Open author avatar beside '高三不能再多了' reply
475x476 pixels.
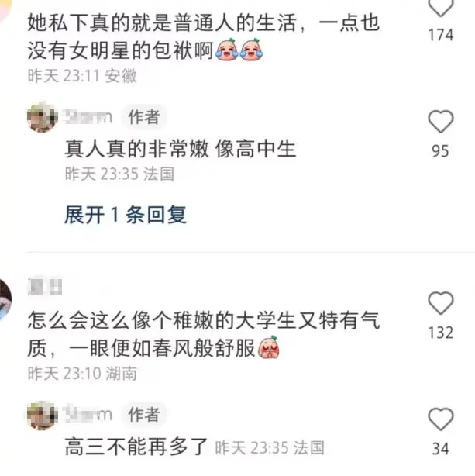point(42,415)
